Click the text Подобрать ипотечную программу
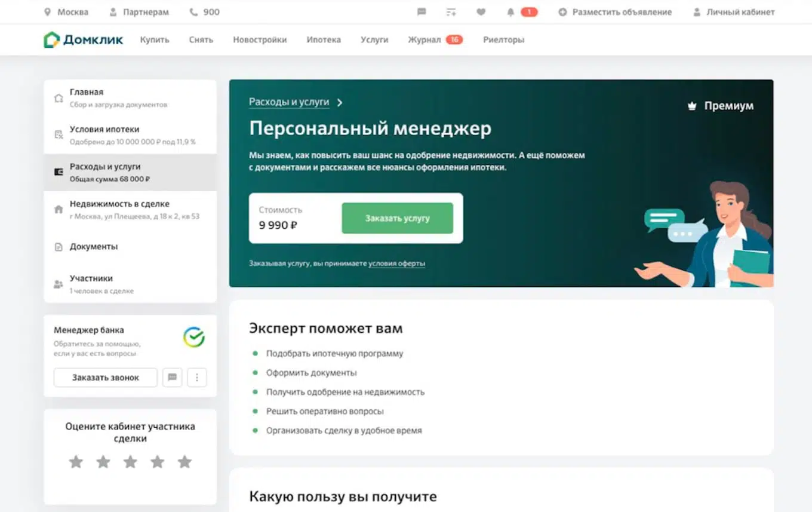Image resolution: width=812 pixels, height=512 pixels. pyautogui.click(x=334, y=354)
